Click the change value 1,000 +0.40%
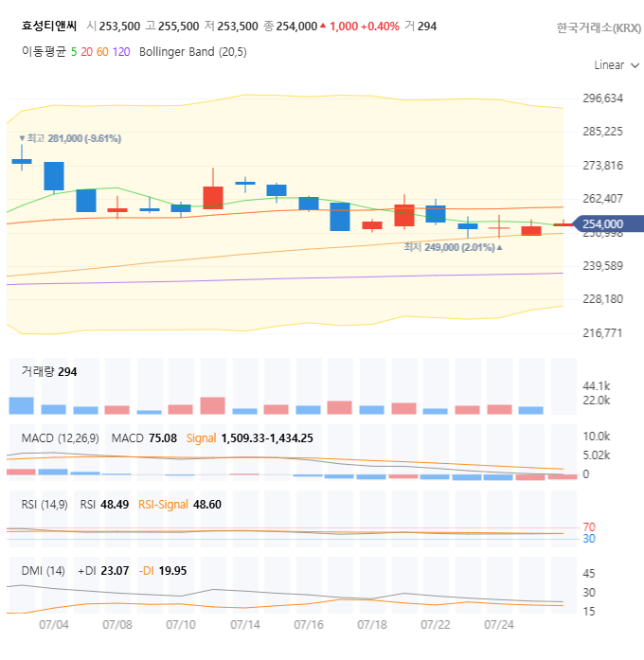644x660 pixels. click(x=364, y=27)
